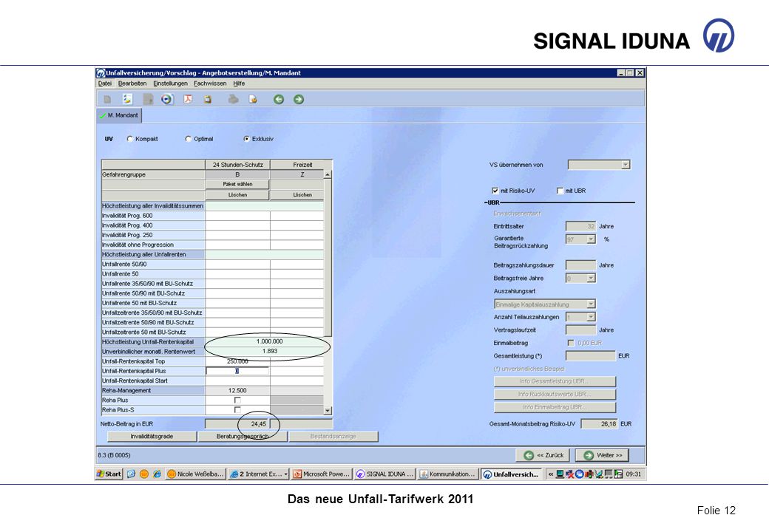Click the Vertragslaufzeit field

(580, 330)
